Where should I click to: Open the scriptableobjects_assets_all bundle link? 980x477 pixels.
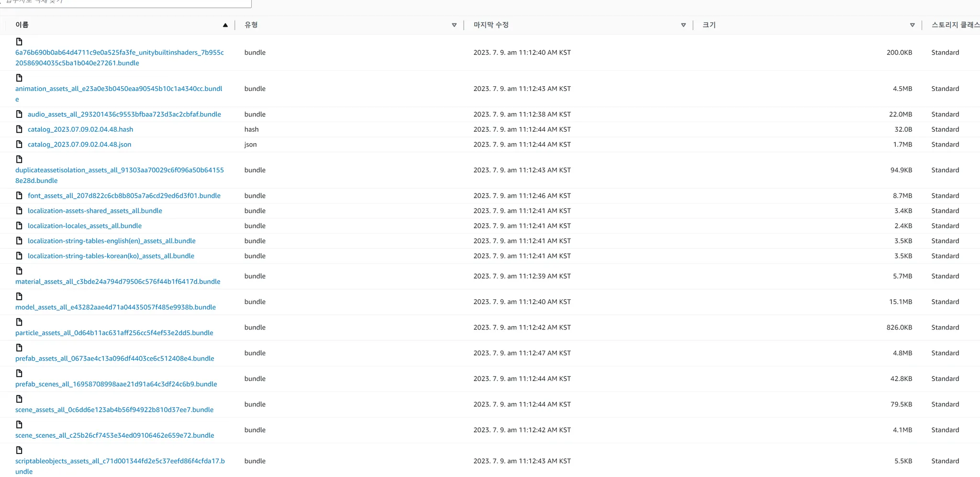(x=120, y=466)
